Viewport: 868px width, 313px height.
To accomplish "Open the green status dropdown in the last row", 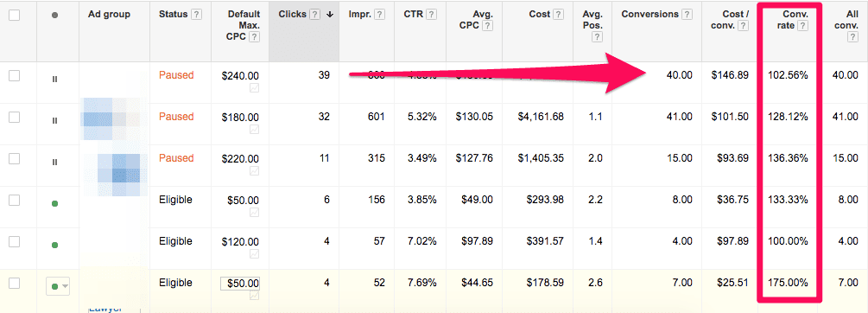I will 58,286.
